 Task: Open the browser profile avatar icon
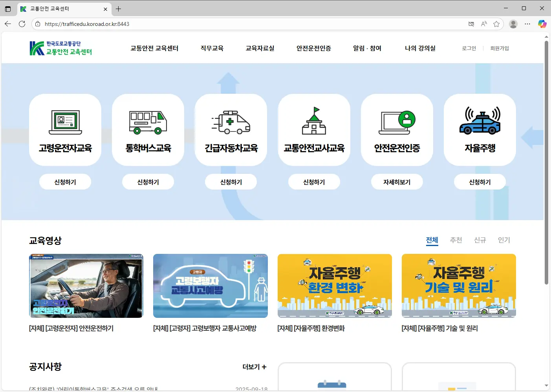pos(513,24)
